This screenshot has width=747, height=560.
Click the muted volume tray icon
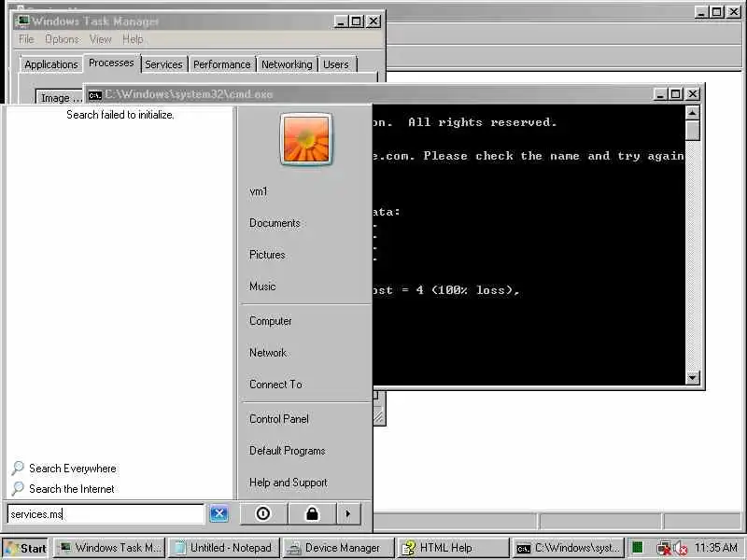(681, 549)
